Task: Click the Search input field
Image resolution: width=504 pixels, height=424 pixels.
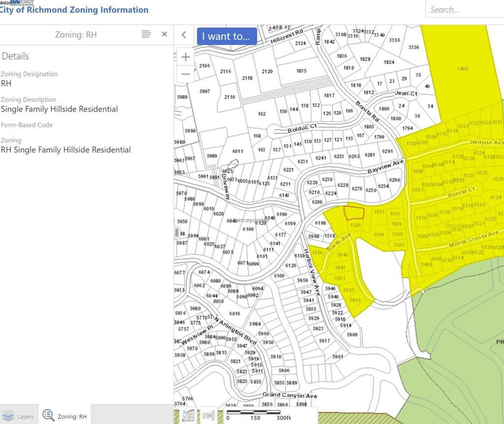Action: coord(465,9)
